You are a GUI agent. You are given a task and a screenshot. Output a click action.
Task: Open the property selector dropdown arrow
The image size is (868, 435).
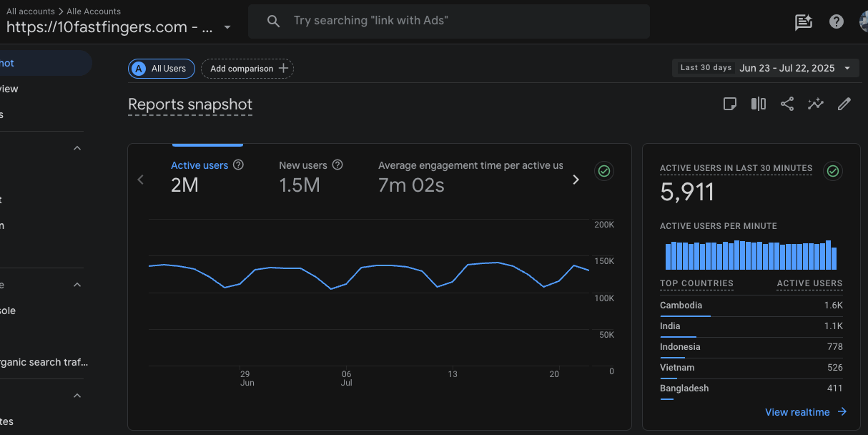pos(227,27)
